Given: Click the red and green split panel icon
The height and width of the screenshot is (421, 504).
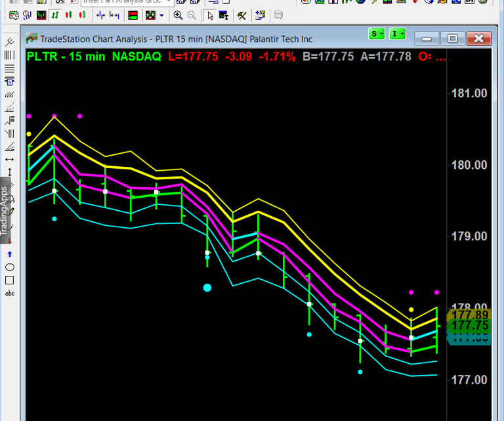Looking at the screenshot, I should [x=133, y=15].
